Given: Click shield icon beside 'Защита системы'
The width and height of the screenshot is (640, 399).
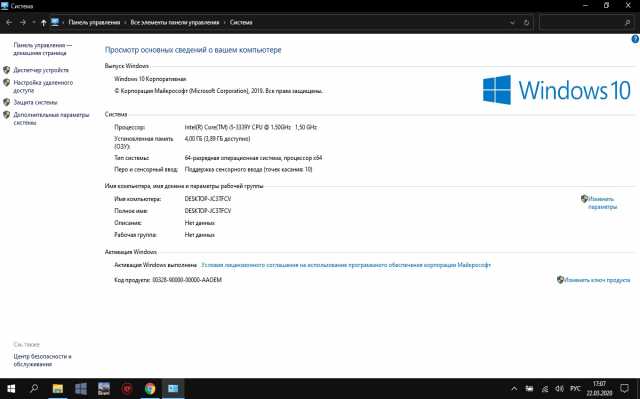Looking at the screenshot, I should [7, 102].
